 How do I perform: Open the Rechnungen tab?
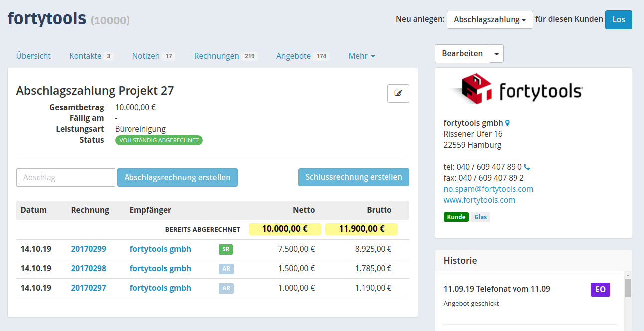pyautogui.click(x=226, y=56)
